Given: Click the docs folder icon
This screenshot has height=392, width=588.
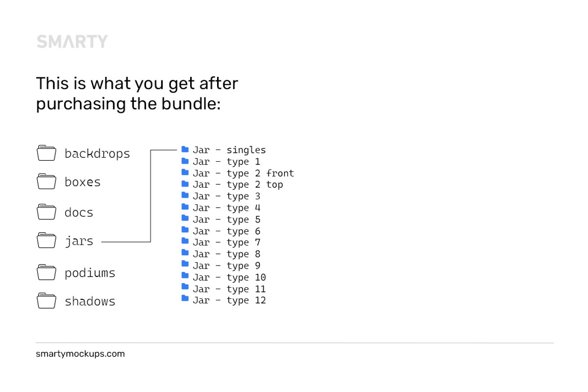Looking at the screenshot, I should coord(47,212).
